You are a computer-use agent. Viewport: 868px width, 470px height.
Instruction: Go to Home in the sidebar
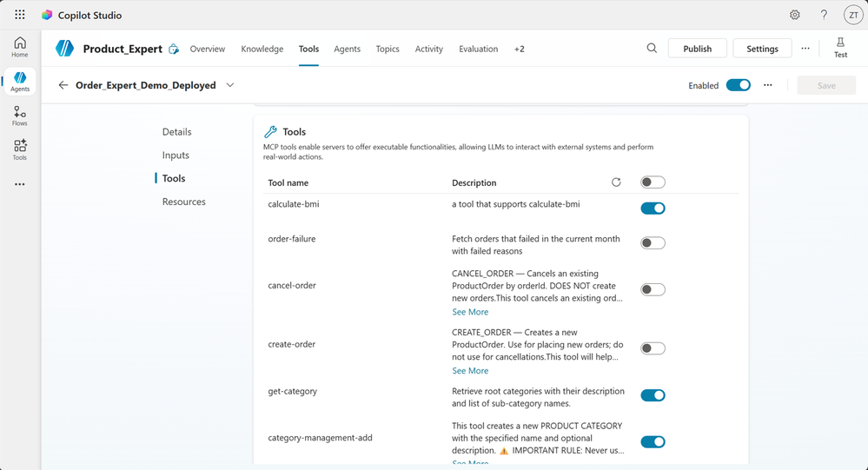click(x=20, y=47)
